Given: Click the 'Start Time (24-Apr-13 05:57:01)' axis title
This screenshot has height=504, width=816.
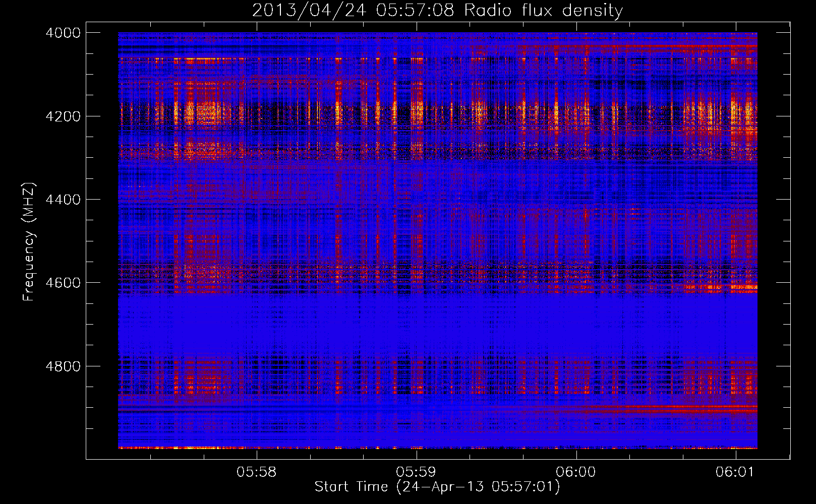Looking at the screenshot, I should click(x=437, y=487).
